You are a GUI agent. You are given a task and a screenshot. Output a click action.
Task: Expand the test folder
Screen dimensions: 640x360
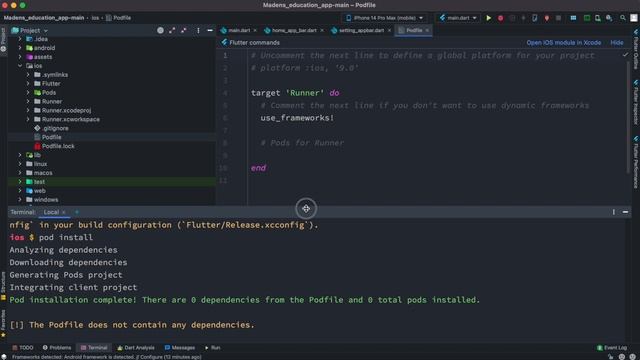coord(20,182)
